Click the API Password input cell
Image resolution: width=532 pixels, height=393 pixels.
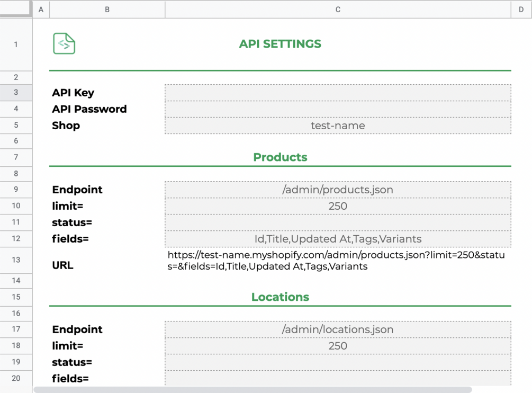338,109
